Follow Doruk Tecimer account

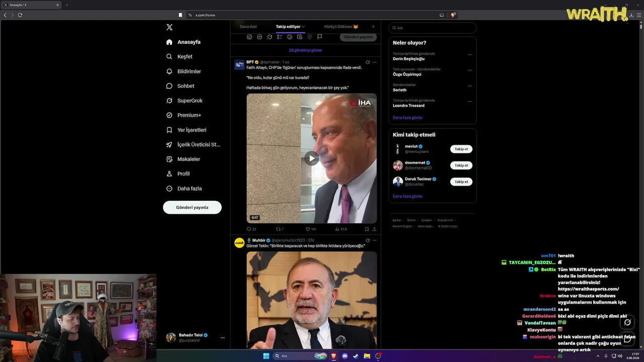pyautogui.click(x=461, y=182)
